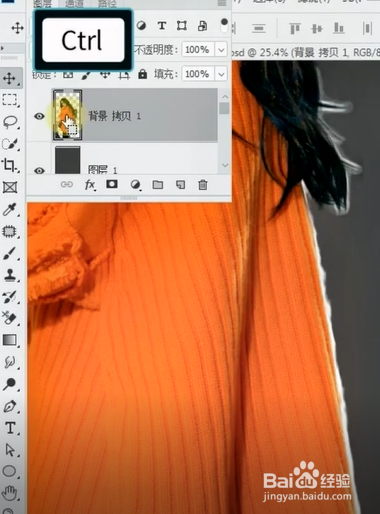Select the Rectangular Marquee tool
The height and width of the screenshot is (514, 380).
pyautogui.click(x=9, y=100)
